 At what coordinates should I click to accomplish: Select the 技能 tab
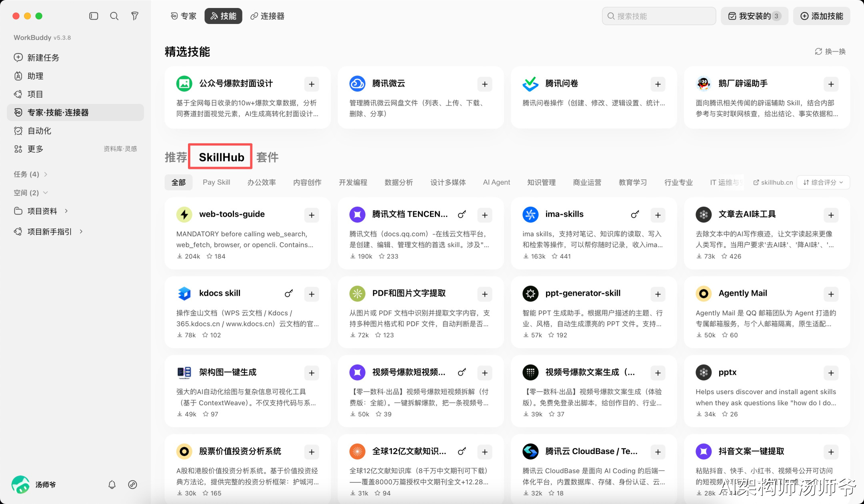pos(223,16)
